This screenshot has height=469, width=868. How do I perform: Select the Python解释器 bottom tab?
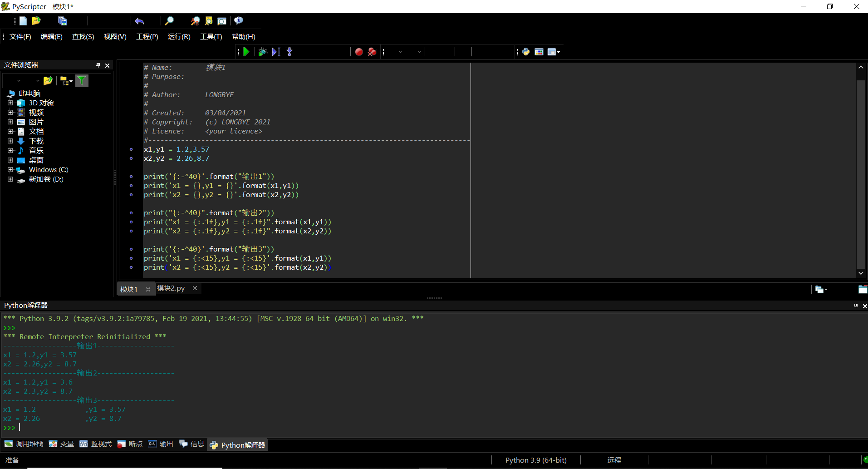tap(238, 445)
